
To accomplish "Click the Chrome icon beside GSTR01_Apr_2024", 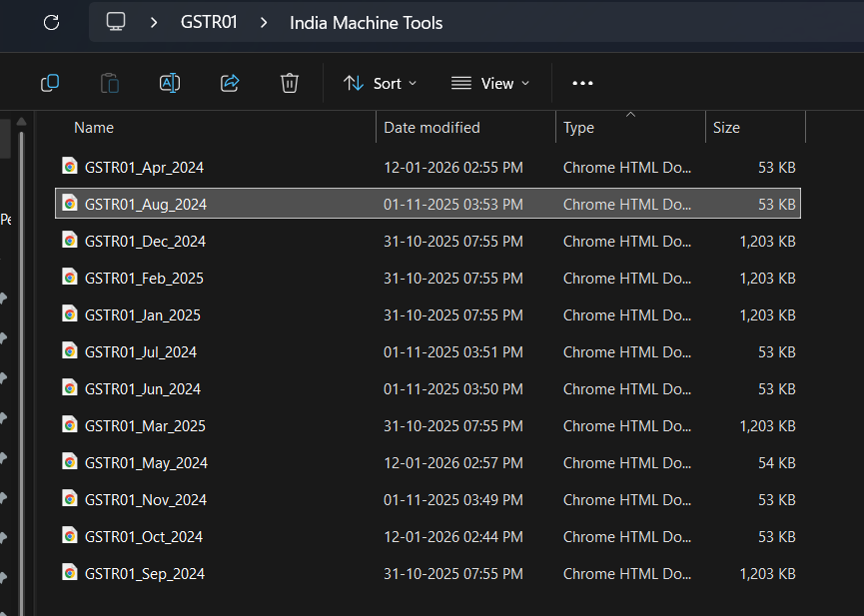I will (x=69, y=166).
